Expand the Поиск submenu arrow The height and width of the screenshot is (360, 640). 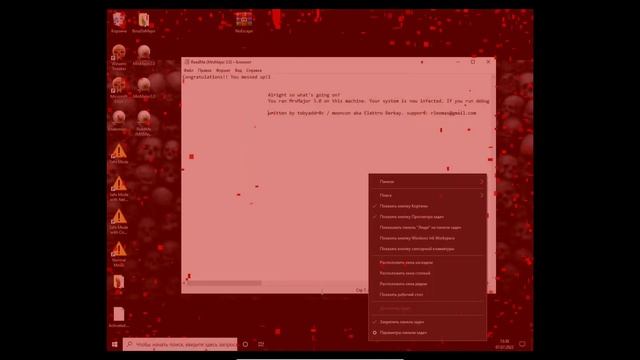pos(482,196)
